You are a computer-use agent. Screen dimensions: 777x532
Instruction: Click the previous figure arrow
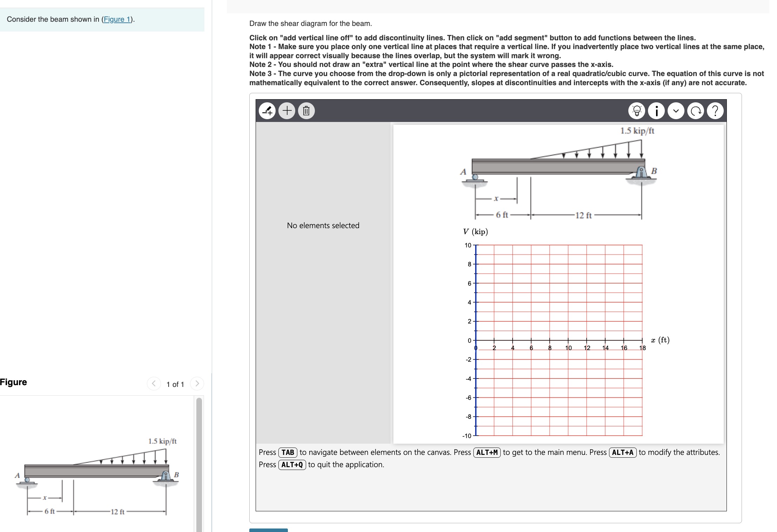click(153, 383)
